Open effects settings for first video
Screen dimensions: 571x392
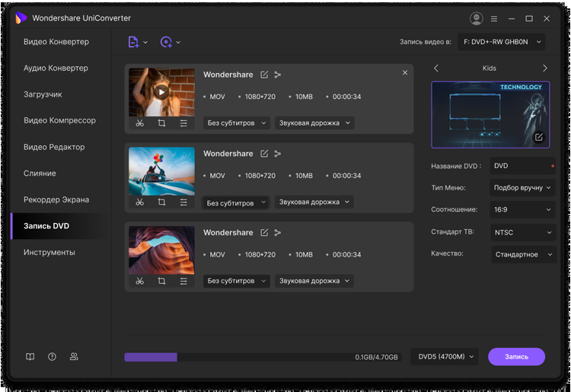coord(183,123)
